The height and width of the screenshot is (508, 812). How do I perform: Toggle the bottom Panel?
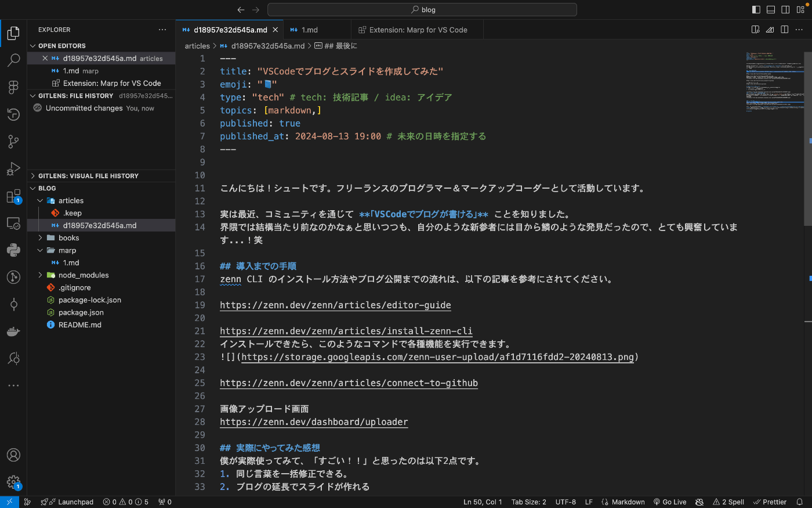click(771, 9)
